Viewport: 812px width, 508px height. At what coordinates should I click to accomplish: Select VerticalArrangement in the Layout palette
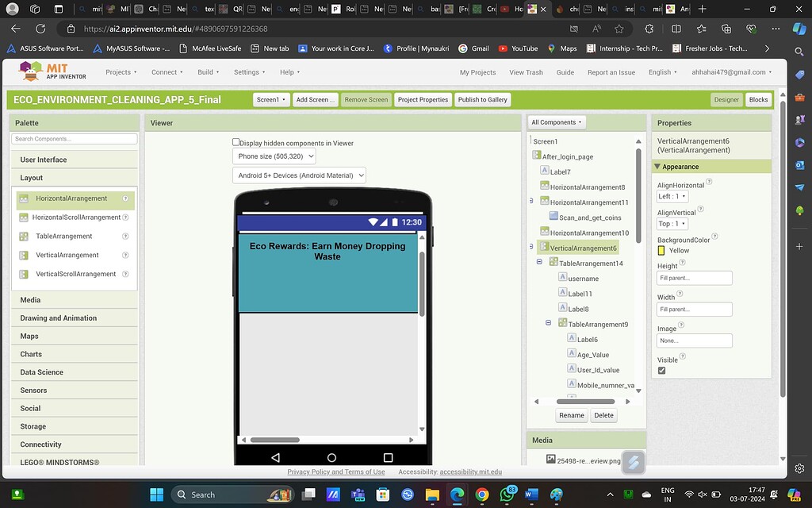[69, 255]
